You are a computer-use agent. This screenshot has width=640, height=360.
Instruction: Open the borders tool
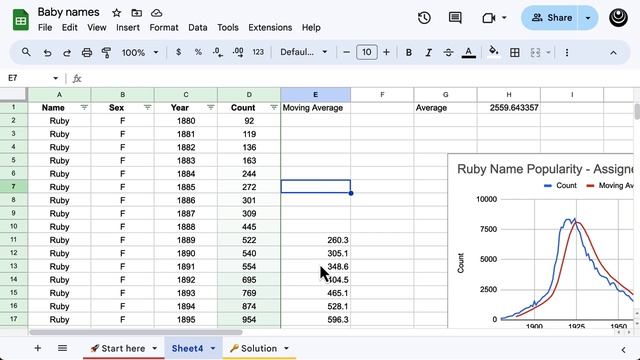(x=515, y=53)
